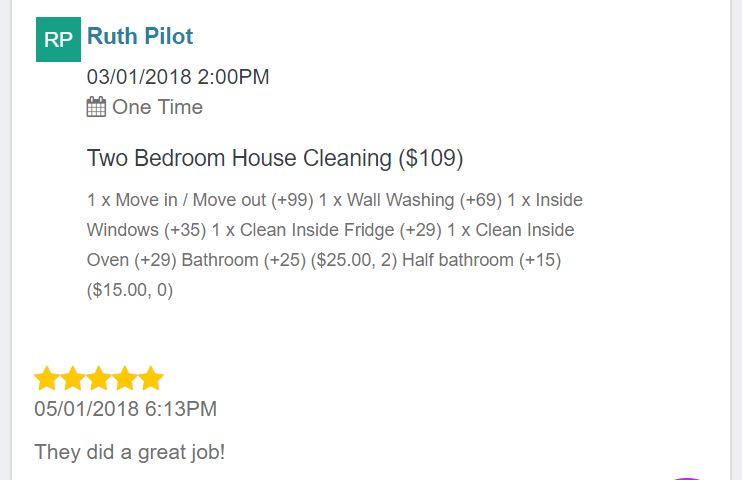Click the 'They did a great job!' review

tap(130, 452)
